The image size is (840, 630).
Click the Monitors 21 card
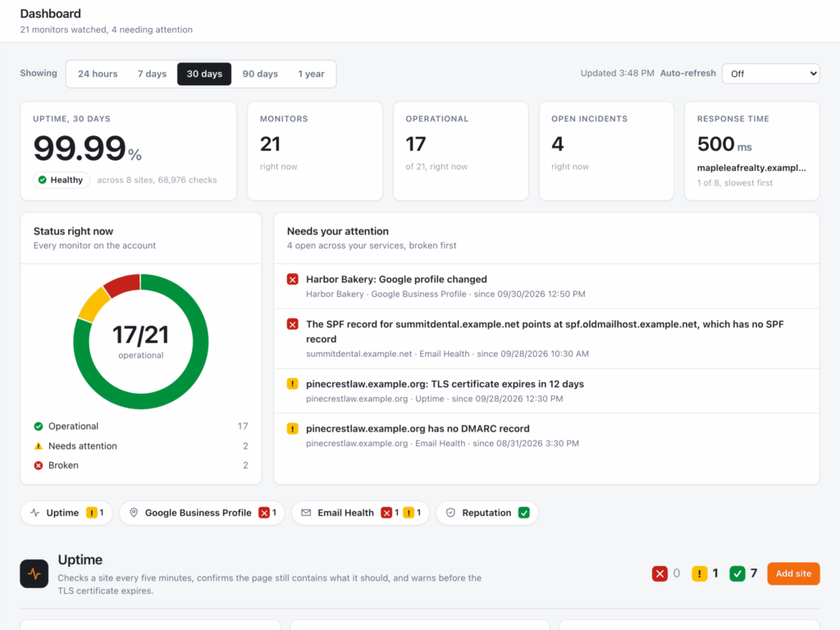point(315,151)
